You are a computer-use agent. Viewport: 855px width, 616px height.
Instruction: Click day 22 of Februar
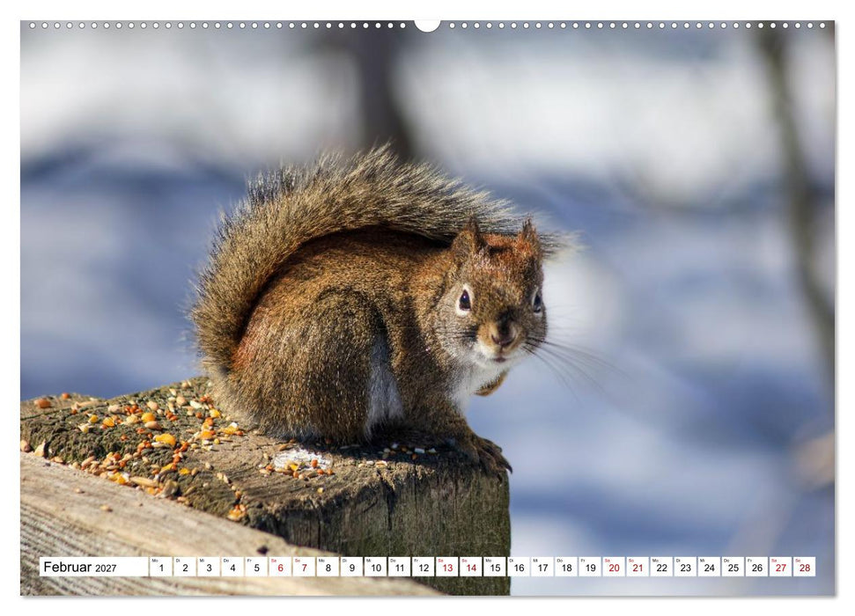click(661, 567)
